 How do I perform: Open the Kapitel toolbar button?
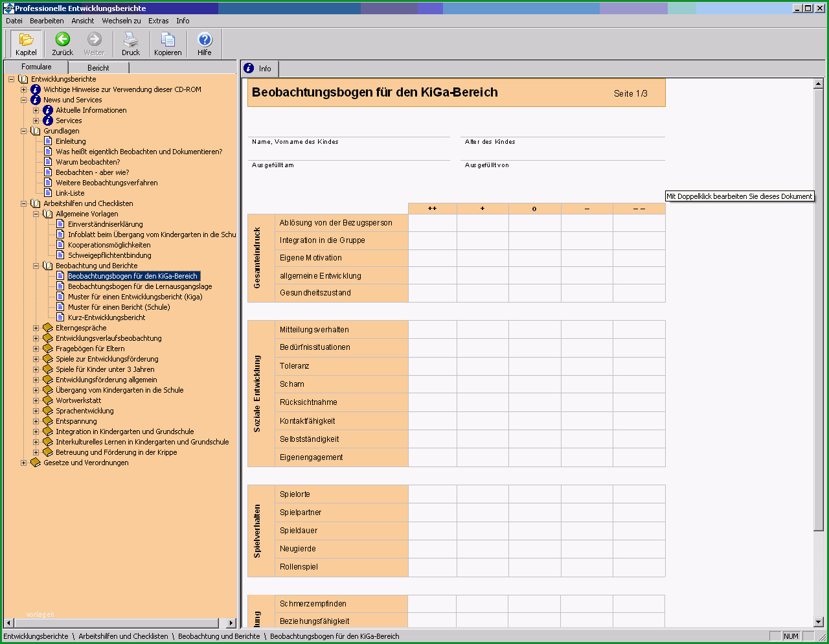pos(26,43)
